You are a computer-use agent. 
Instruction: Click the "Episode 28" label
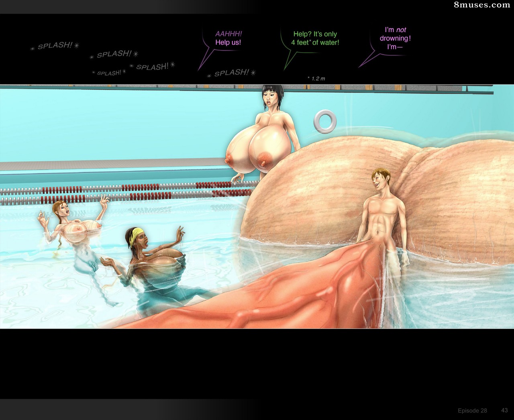tap(472, 410)
